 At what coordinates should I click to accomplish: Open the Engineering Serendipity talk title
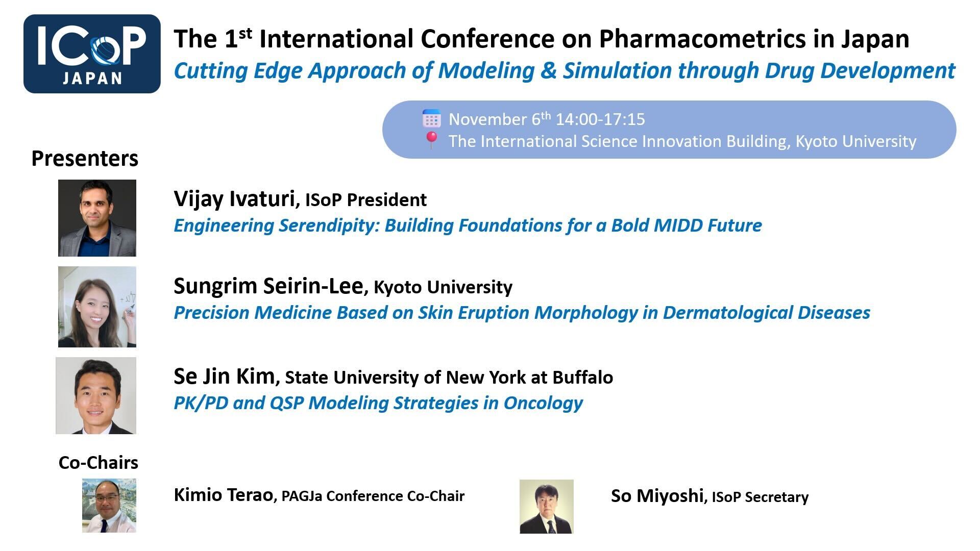pyautogui.click(x=468, y=225)
